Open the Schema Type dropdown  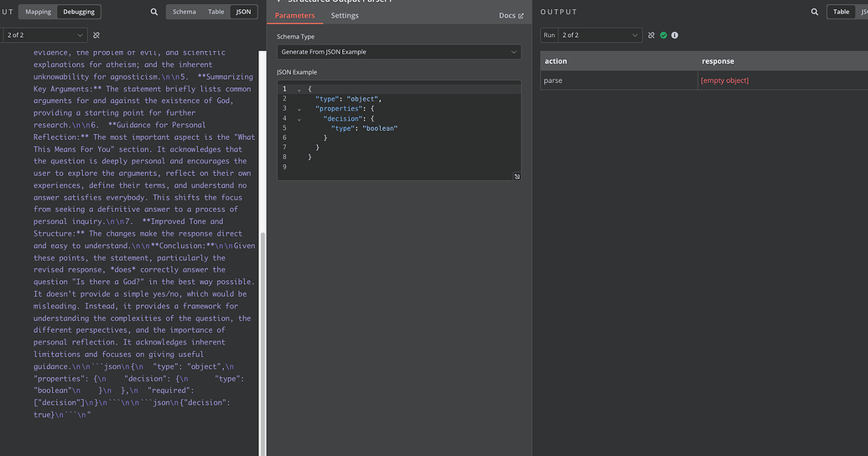(398, 52)
